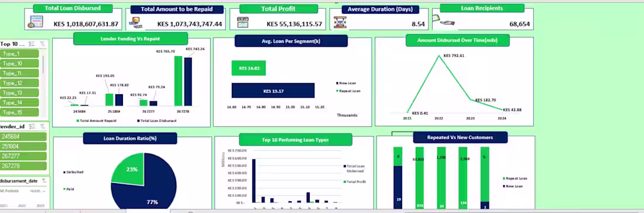644x213 pixels.
Task: Click the KES 193.05 data label
Action: [x=105, y=75]
